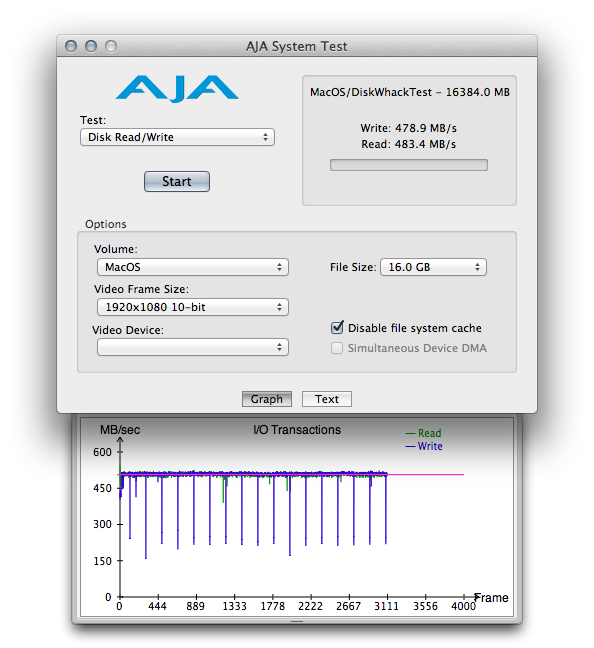The width and height of the screenshot is (594, 648).
Task: Click the 3111 frame tick label
Action: point(386,606)
